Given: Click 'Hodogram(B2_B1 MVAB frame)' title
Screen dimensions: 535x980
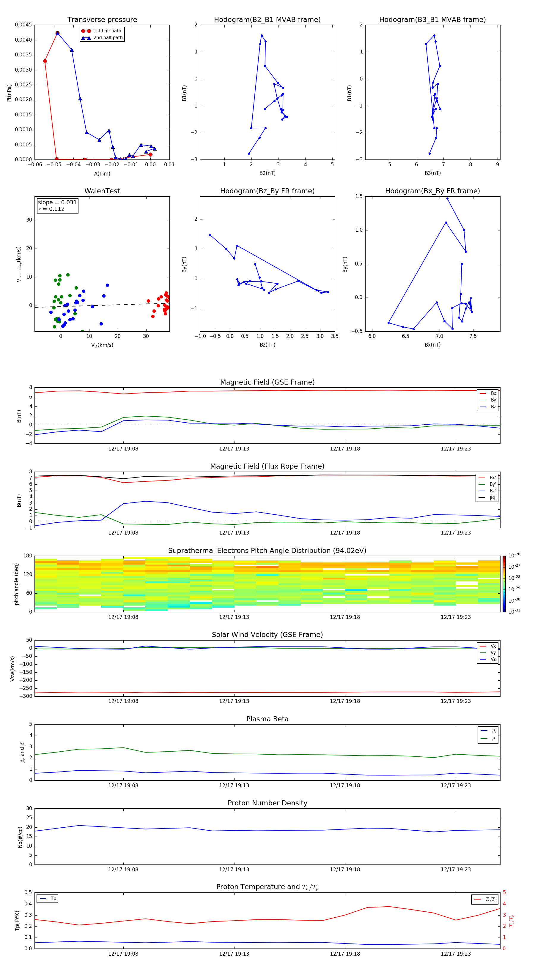Looking at the screenshot, I should (x=267, y=20).
